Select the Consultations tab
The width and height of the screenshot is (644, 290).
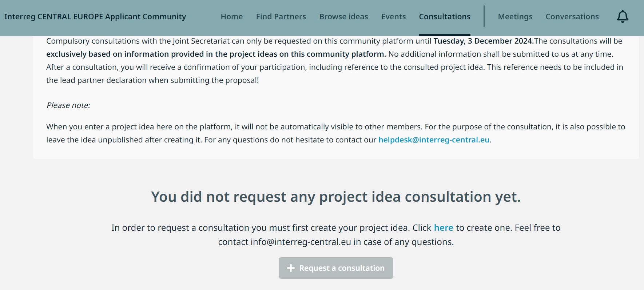[445, 16]
